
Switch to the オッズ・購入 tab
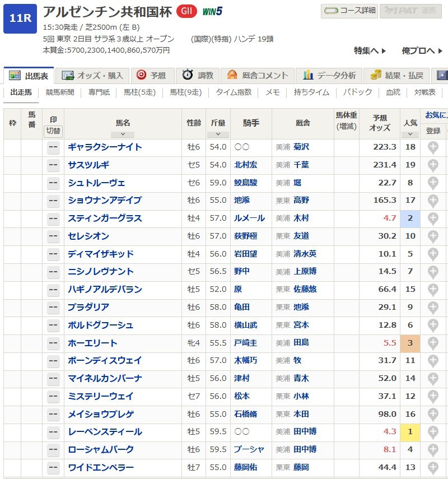pyautogui.click(x=94, y=76)
